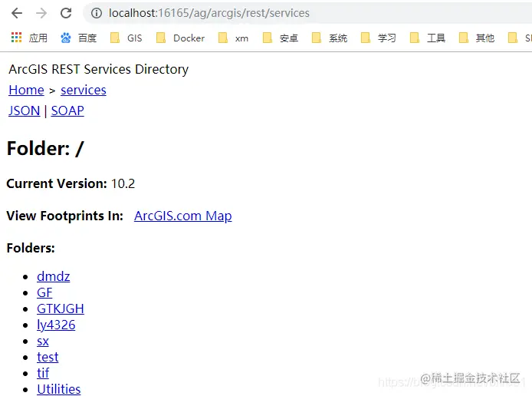
Task: Open the Docker bookmark folder
Action: click(180, 38)
